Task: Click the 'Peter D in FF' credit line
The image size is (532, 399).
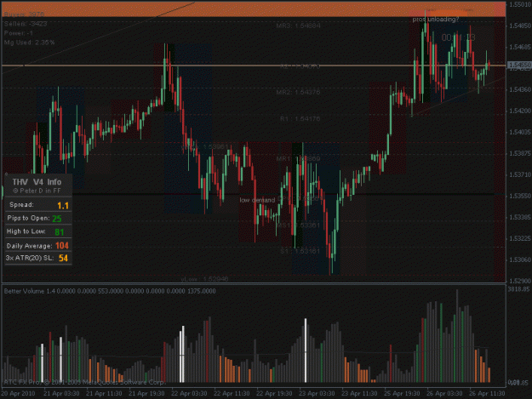Action: tap(37, 191)
